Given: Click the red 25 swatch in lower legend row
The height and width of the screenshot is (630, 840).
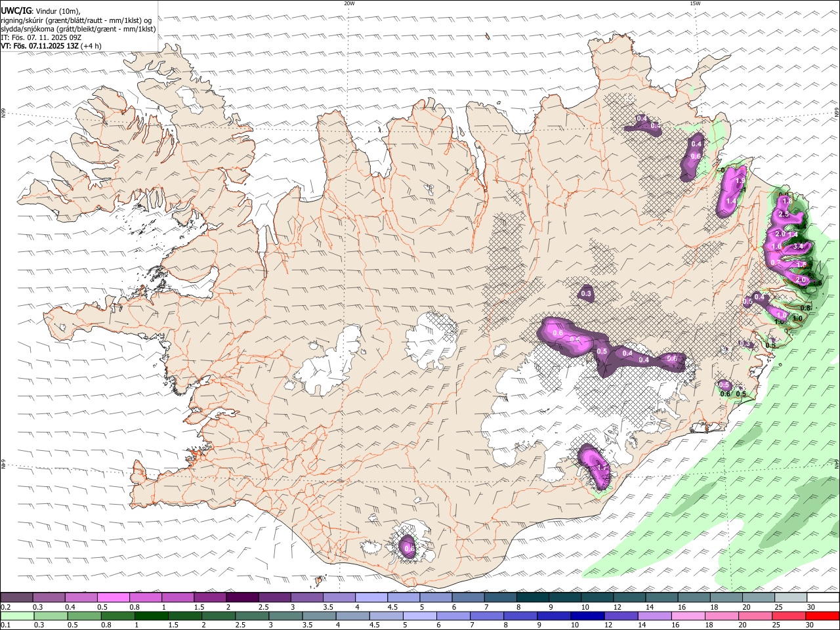Looking at the screenshot, I should [x=789, y=616].
